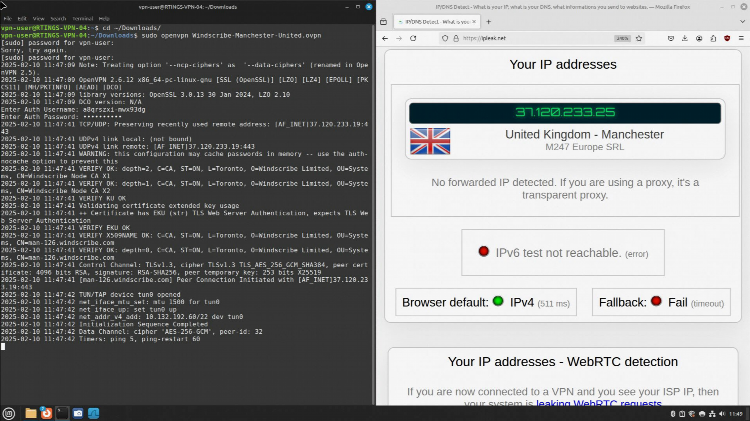Close the IP/DNS Detect tab
750x421 pixels.
(x=474, y=22)
